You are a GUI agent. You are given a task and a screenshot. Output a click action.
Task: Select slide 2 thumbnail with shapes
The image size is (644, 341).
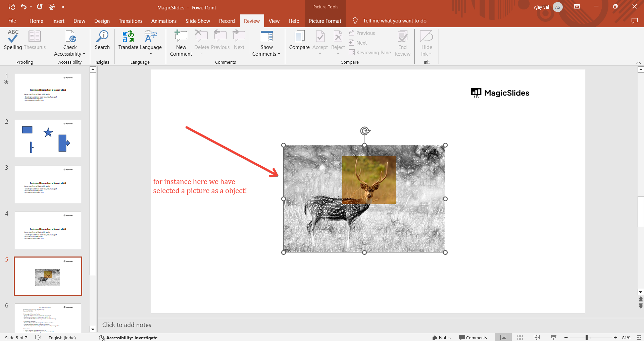(48, 138)
